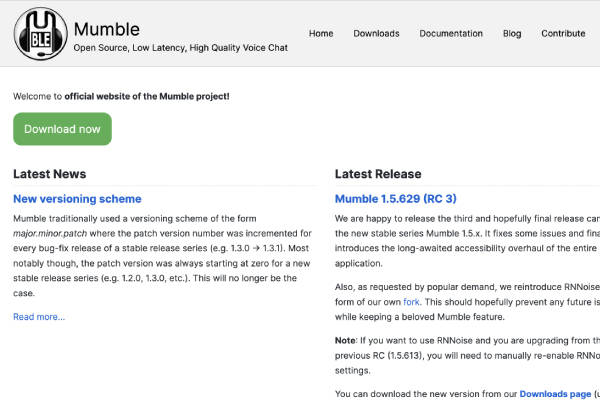Click the Mumble headset logo icon
600x400 pixels.
coord(41,34)
